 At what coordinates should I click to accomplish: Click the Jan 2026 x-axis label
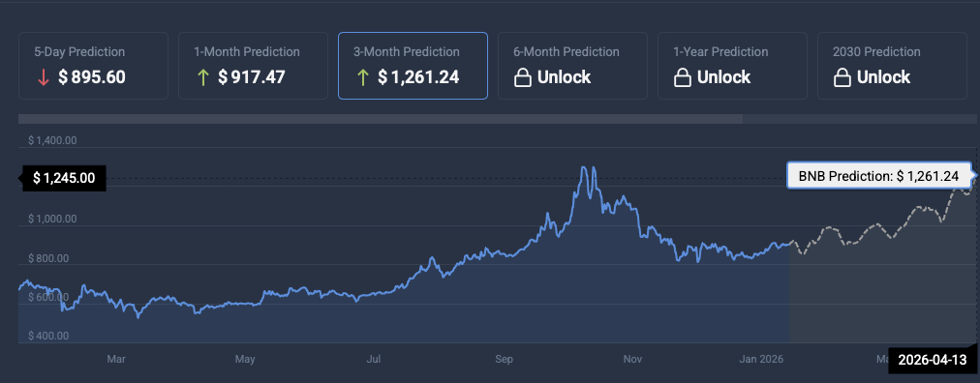pos(762,359)
